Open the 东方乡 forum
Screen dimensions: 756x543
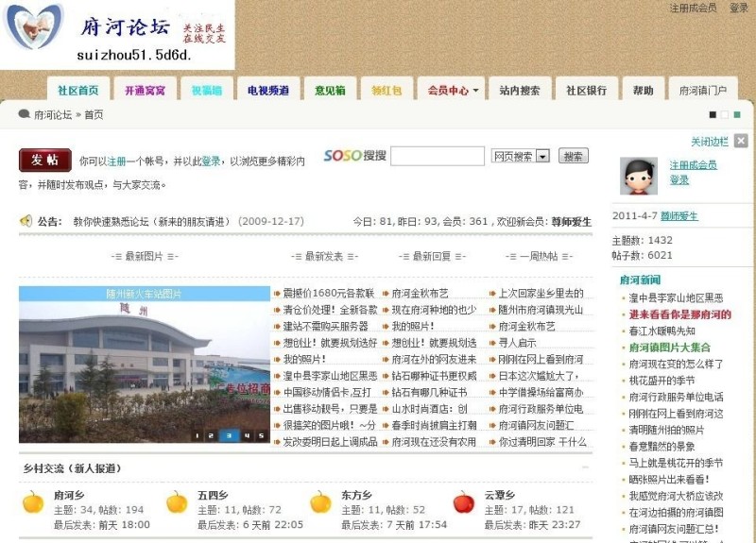tap(356, 495)
